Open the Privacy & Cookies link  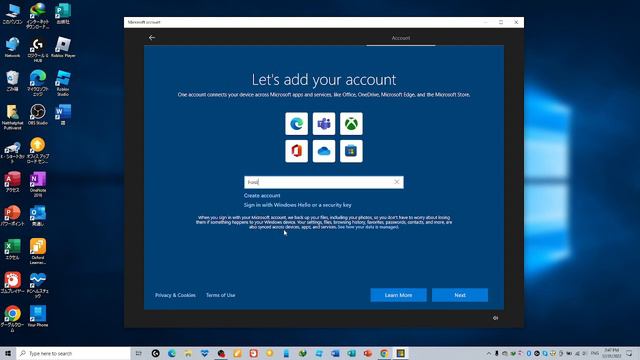[175, 295]
